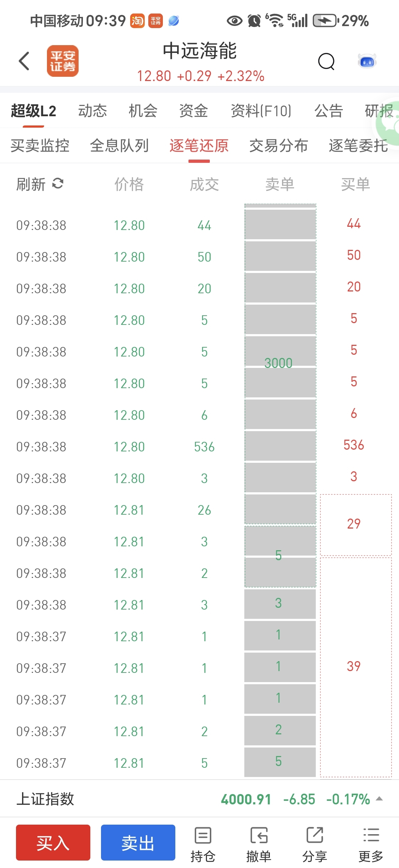Tap the back arrow icon
Screen dimensions: 399x868
[x=24, y=61]
